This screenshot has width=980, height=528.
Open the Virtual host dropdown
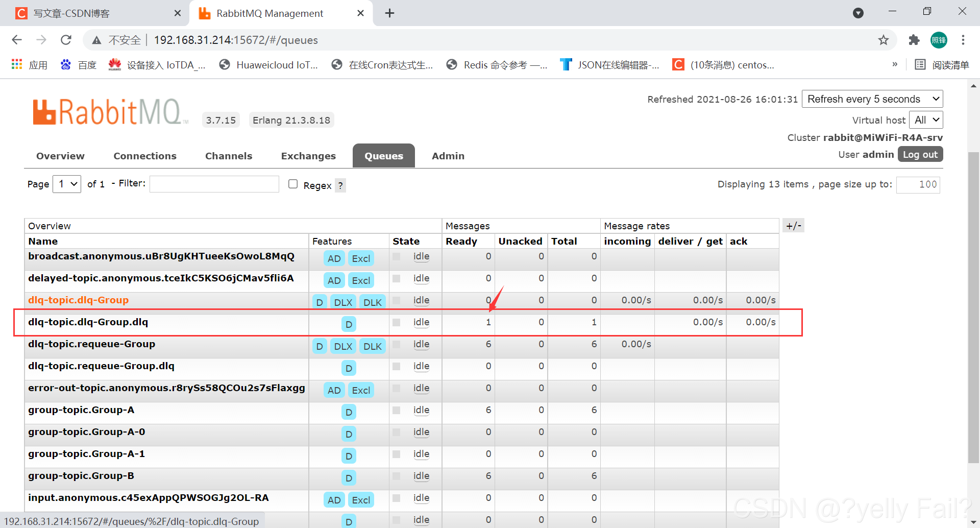pos(926,120)
